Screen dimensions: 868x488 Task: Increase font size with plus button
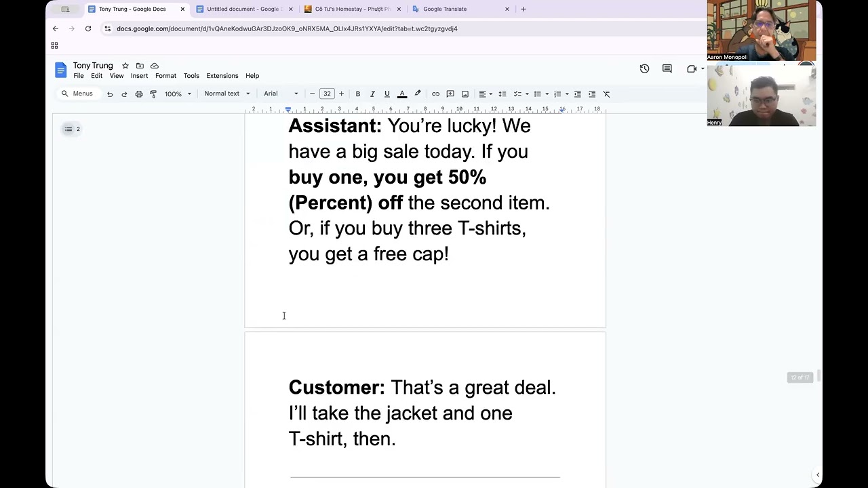[341, 94]
